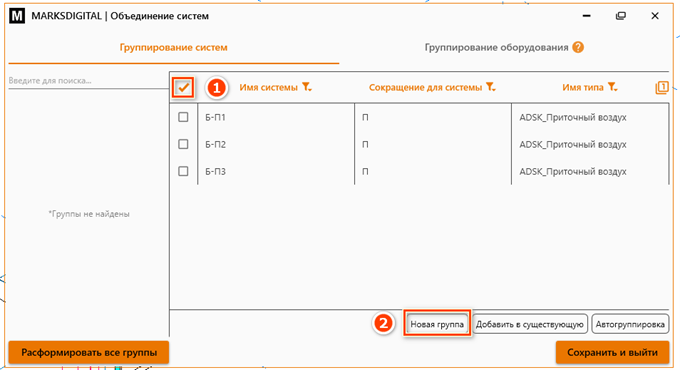This screenshot has height=370, width=680.
Task: Click Расформировать все группы button
Action: [89, 352]
